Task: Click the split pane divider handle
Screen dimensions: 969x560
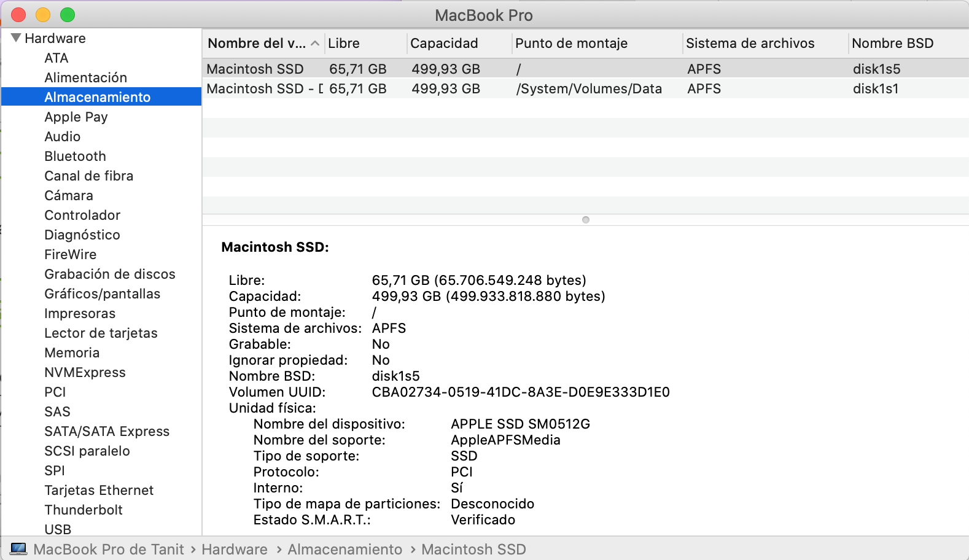Action: (x=586, y=220)
